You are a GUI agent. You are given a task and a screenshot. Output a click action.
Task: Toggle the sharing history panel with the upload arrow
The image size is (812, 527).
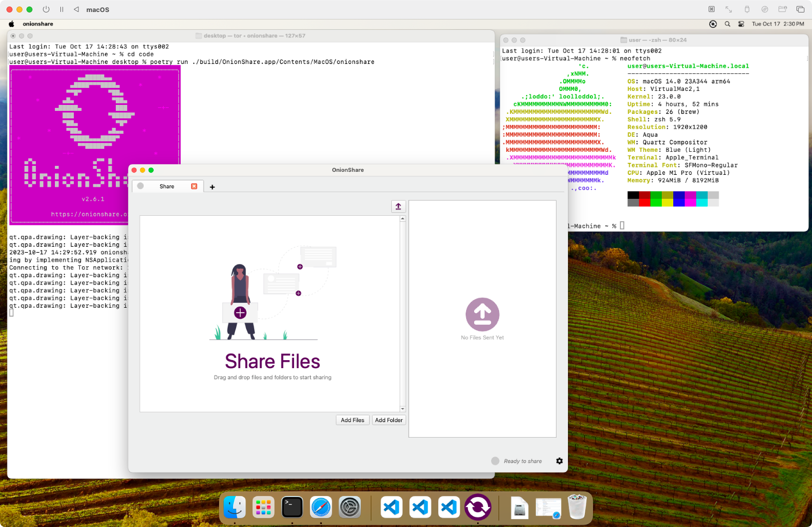pyautogui.click(x=398, y=206)
